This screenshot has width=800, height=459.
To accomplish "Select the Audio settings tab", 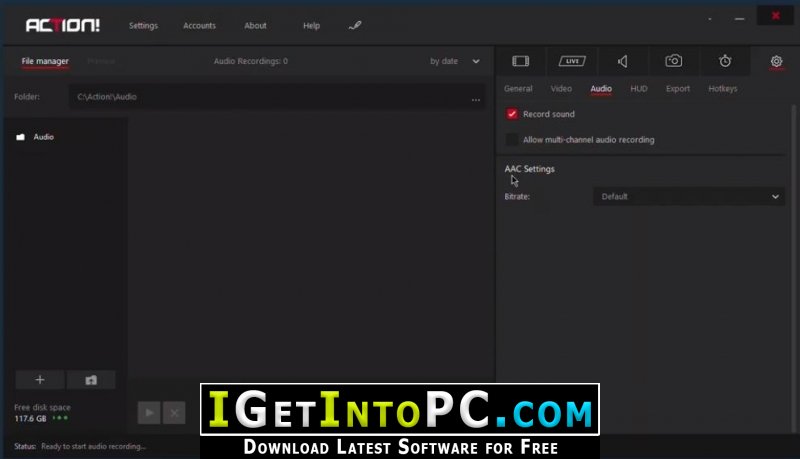I will click(601, 89).
